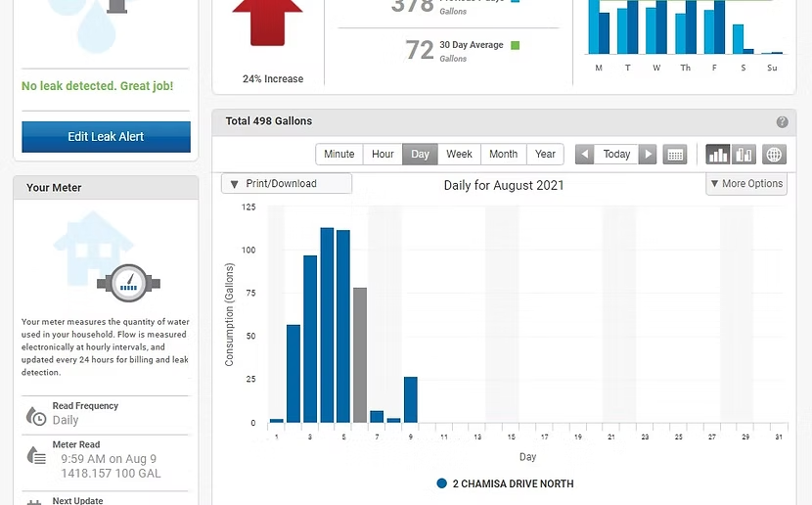The height and width of the screenshot is (505, 812).
Task: Click the '1418.157 100 GAL' reading value
Action: [111, 474]
